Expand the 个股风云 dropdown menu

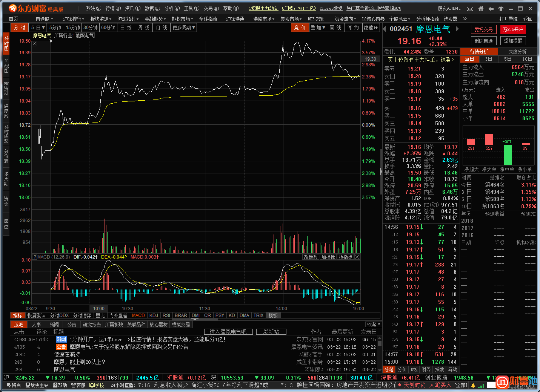coord(400,18)
